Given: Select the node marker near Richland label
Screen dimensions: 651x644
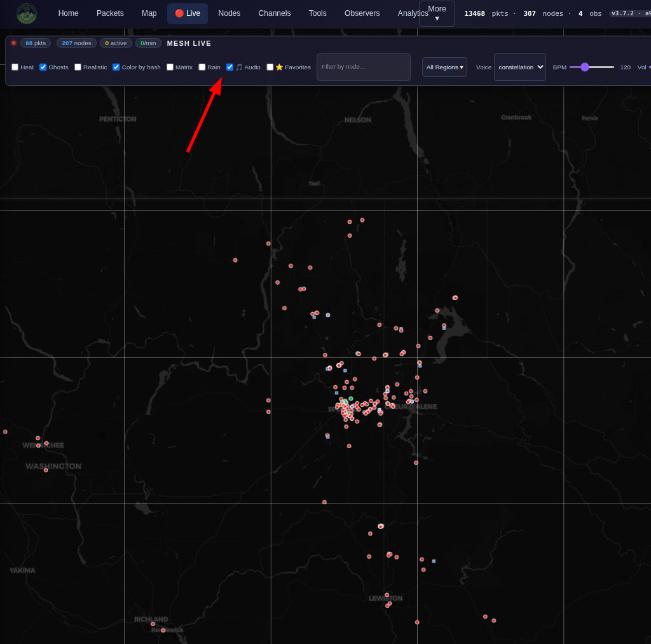Looking at the screenshot, I should (153, 624).
